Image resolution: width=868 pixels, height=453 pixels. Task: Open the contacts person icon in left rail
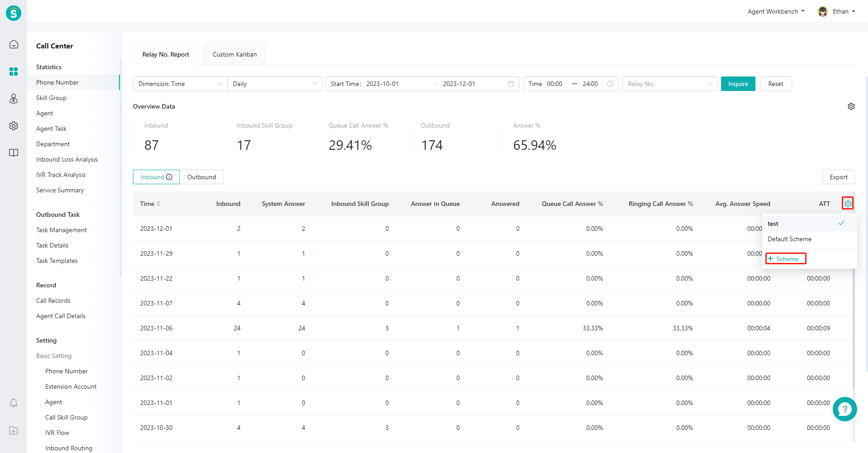point(14,99)
